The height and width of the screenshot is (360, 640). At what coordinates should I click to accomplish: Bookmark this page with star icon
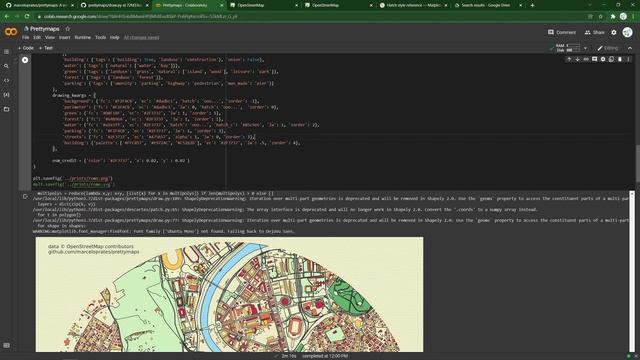pyautogui.click(x=600, y=16)
